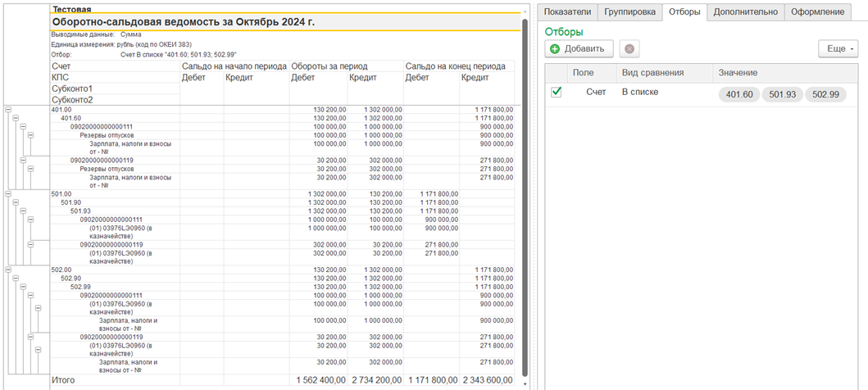868x390 pixels.
Task: Click the filter description line 'Счет В списке'
Action: click(x=178, y=55)
